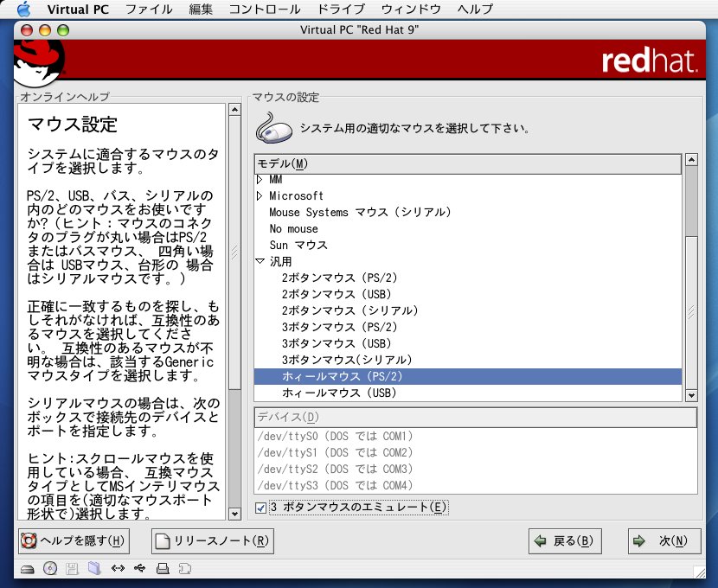Click the document icon on the release notes button
The height and width of the screenshot is (588, 718).
tap(163, 540)
